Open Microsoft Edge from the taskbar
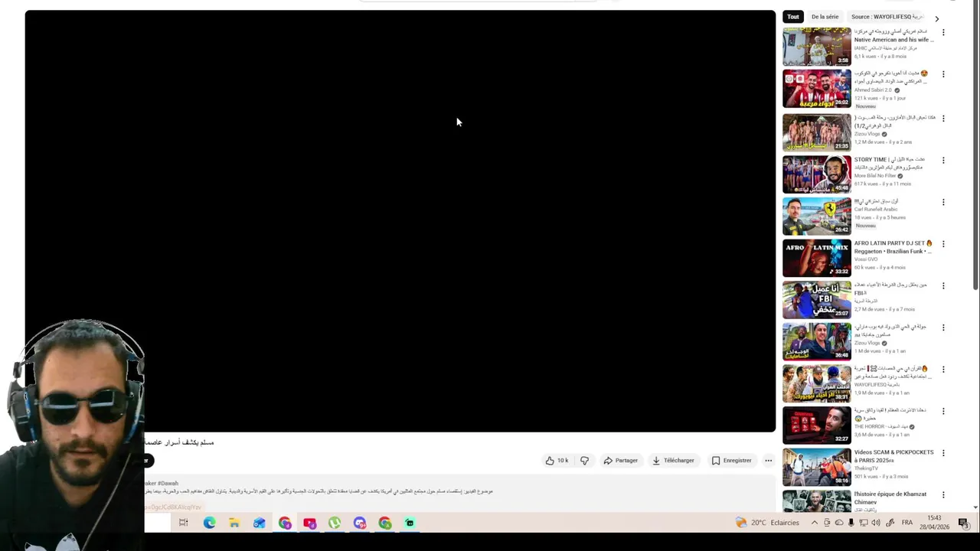 (x=209, y=523)
